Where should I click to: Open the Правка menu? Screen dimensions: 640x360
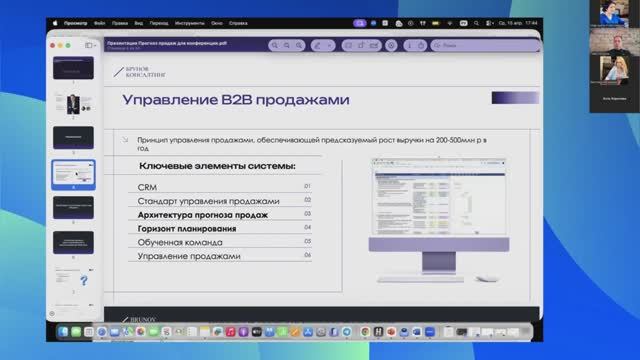[x=120, y=23]
